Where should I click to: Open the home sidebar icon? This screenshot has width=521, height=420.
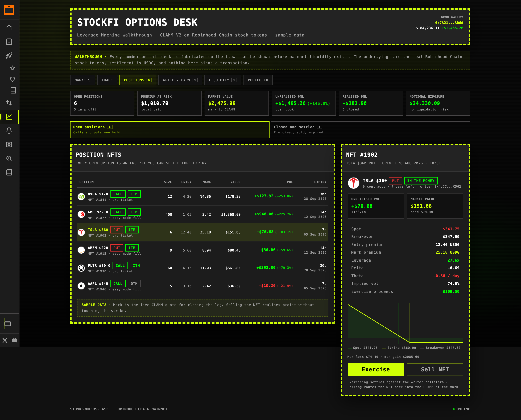point(9,28)
